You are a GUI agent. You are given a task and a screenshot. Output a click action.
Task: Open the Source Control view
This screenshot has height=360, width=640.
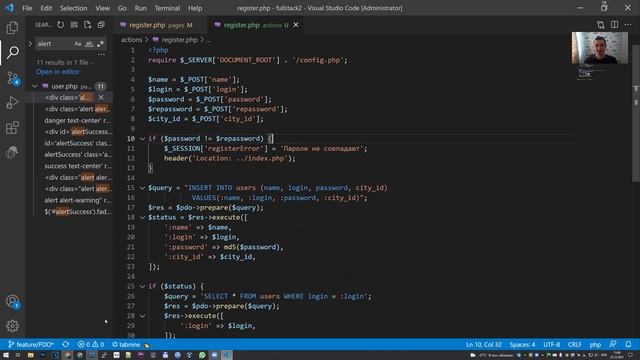pyautogui.click(x=12, y=78)
